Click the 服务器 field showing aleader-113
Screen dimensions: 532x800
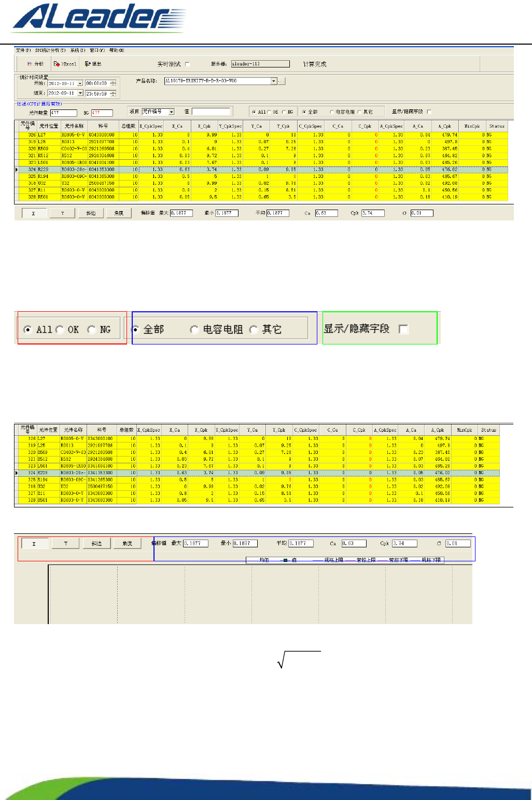[260, 64]
